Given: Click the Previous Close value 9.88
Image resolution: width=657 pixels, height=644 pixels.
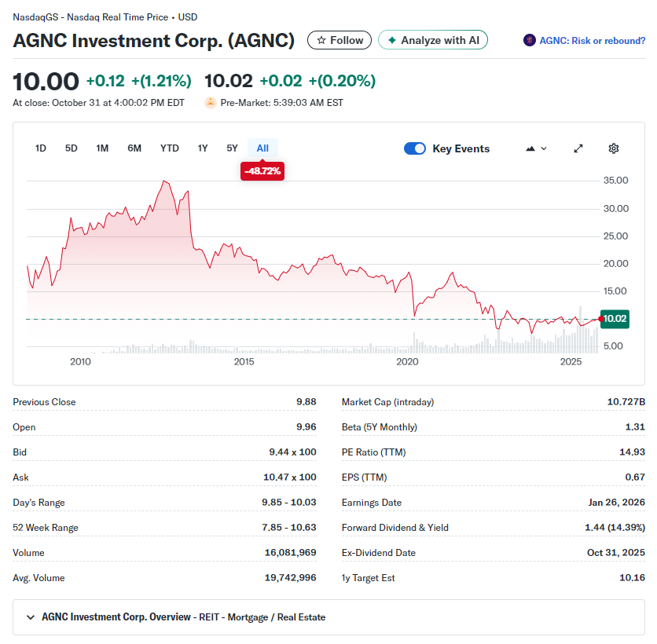Looking at the screenshot, I should point(306,402).
